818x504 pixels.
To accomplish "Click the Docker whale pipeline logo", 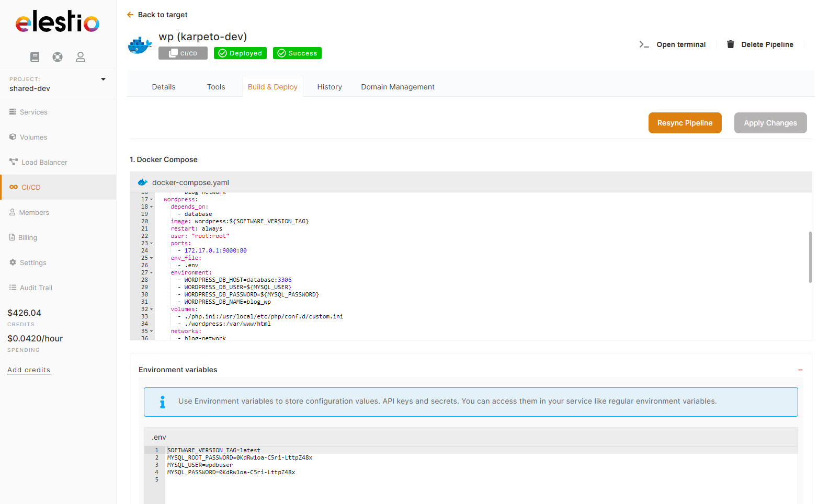I will (x=140, y=45).
